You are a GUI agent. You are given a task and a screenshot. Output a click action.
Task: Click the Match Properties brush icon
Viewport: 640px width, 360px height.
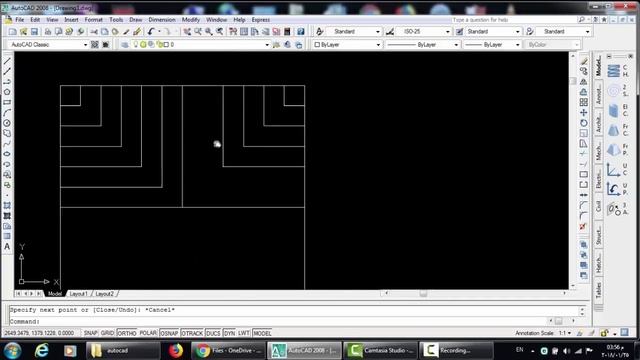tap(126, 31)
